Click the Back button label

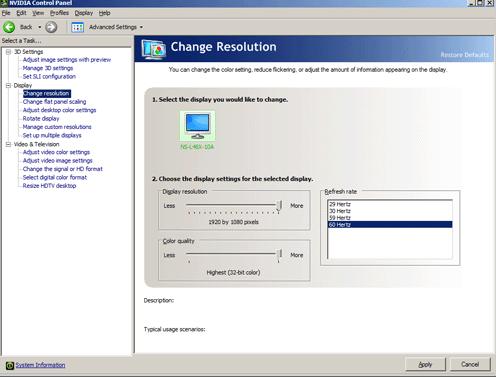click(x=26, y=27)
